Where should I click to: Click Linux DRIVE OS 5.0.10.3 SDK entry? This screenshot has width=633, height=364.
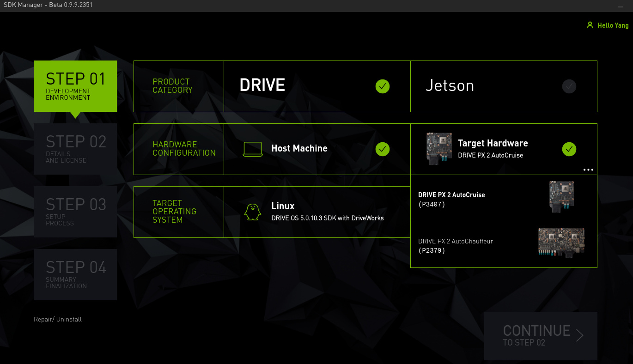pos(317,212)
